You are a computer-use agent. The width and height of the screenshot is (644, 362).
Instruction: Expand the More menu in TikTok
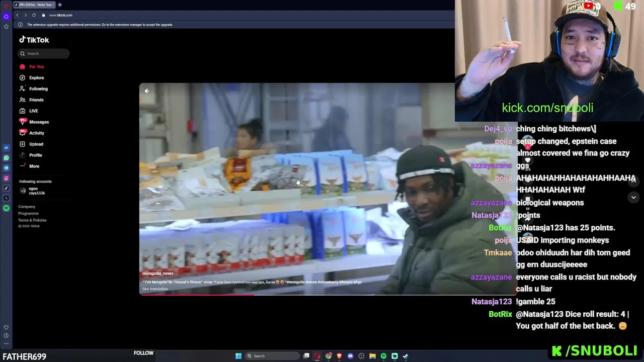pyautogui.click(x=29, y=166)
